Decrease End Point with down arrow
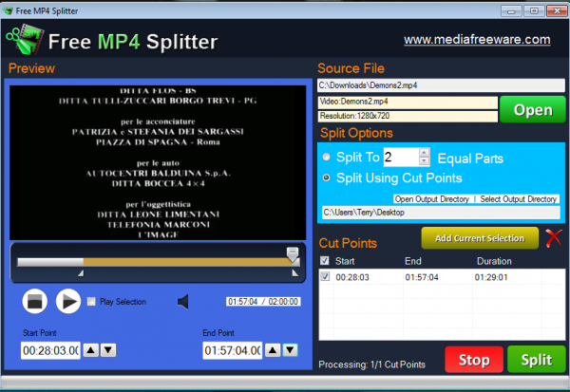Image resolution: width=570 pixels, height=392 pixels. [x=290, y=350]
